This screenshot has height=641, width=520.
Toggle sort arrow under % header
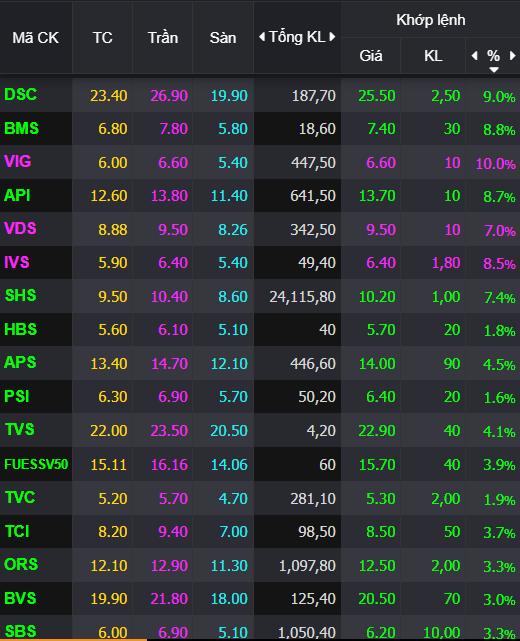494,69
